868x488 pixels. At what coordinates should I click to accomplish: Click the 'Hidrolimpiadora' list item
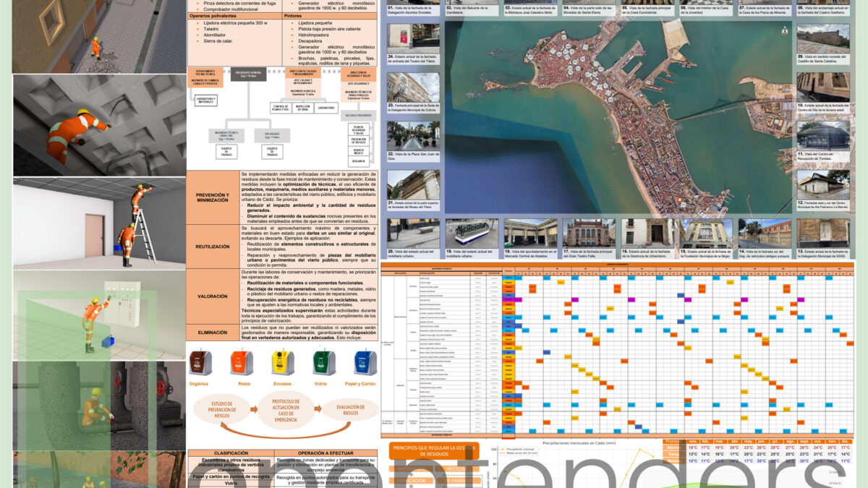point(312,34)
